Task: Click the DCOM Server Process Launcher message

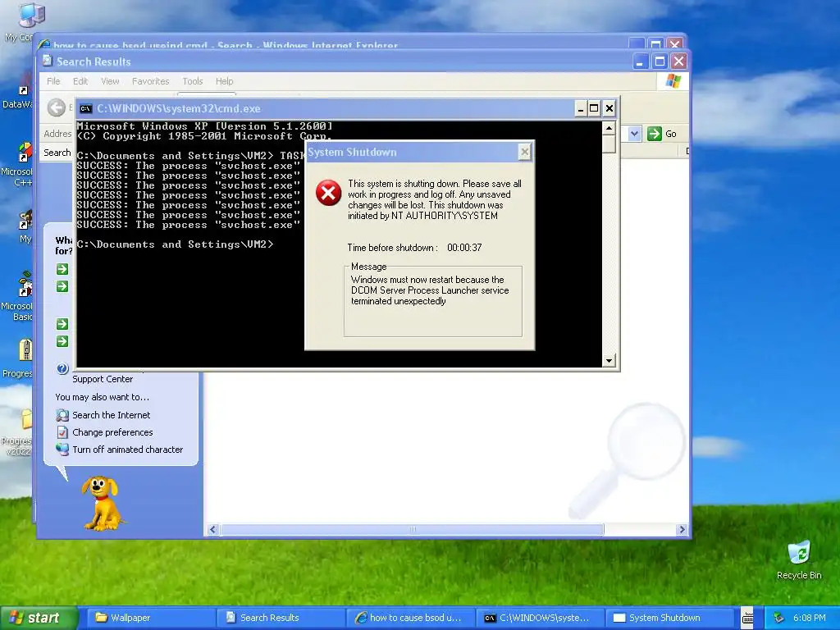Action: 430,290
